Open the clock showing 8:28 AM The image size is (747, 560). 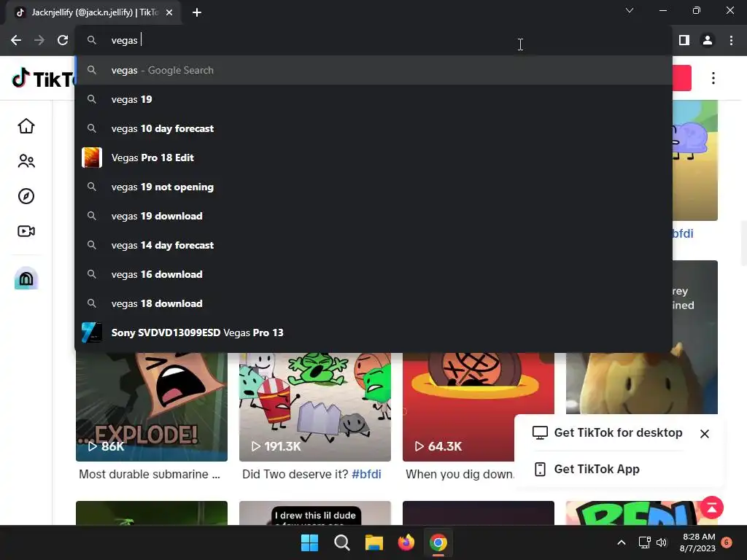(697, 542)
